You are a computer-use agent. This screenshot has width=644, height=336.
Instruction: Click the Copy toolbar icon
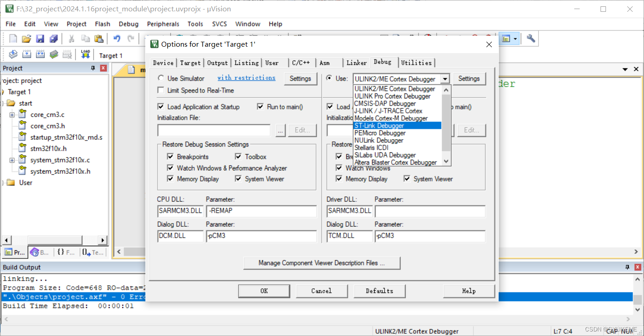coord(85,39)
